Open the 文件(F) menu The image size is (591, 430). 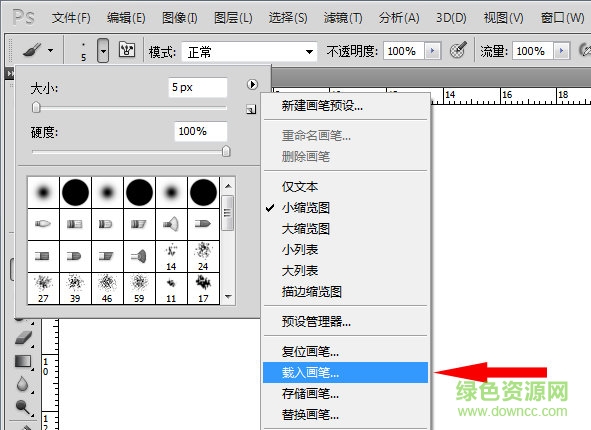[71, 18]
